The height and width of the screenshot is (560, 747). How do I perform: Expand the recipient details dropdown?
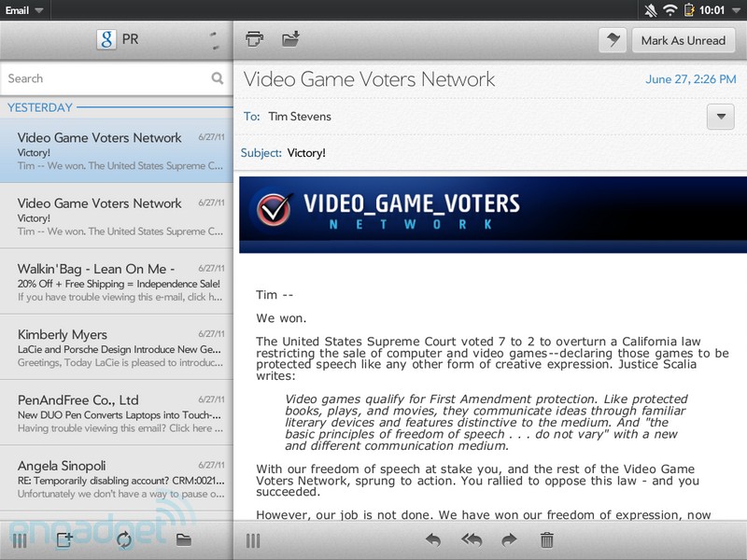(720, 116)
